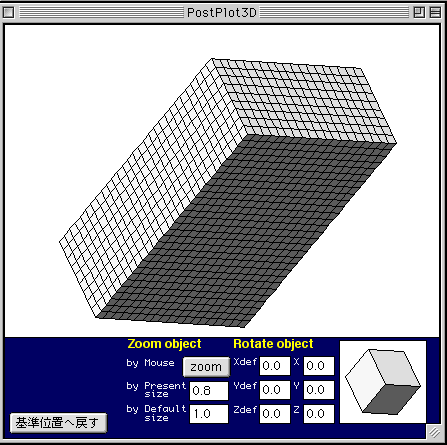Click the X rotation value field
447x445 pixels.
[319, 366]
